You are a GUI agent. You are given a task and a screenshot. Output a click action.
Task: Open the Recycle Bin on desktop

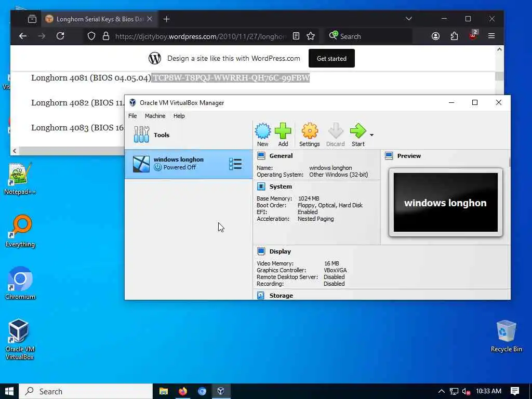(x=506, y=336)
